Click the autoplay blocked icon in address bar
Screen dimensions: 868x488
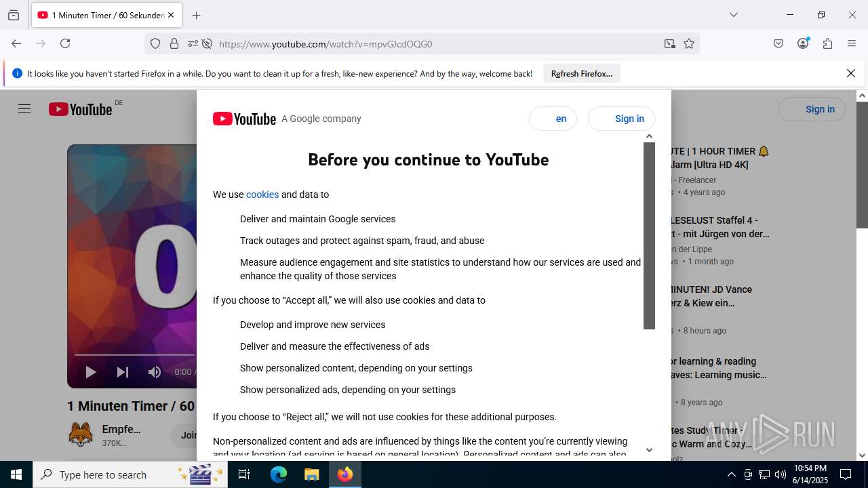click(x=207, y=43)
